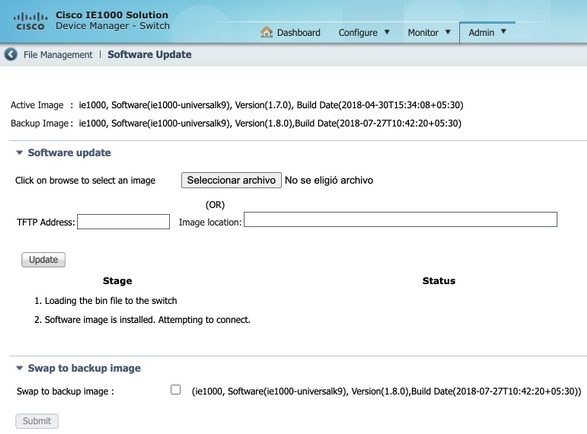The image size is (587, 434).
Task: Click the swap checkbox's Version(1.8.0) description
Action: [386, 391]
